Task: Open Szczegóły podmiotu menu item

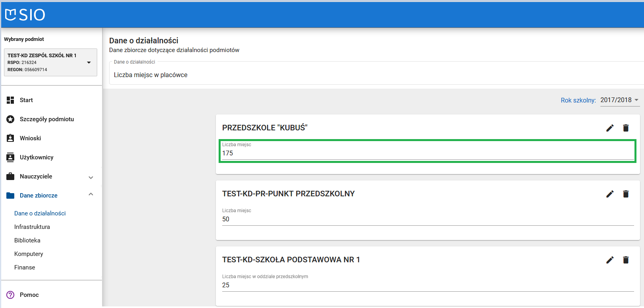Action: [46, 119]
